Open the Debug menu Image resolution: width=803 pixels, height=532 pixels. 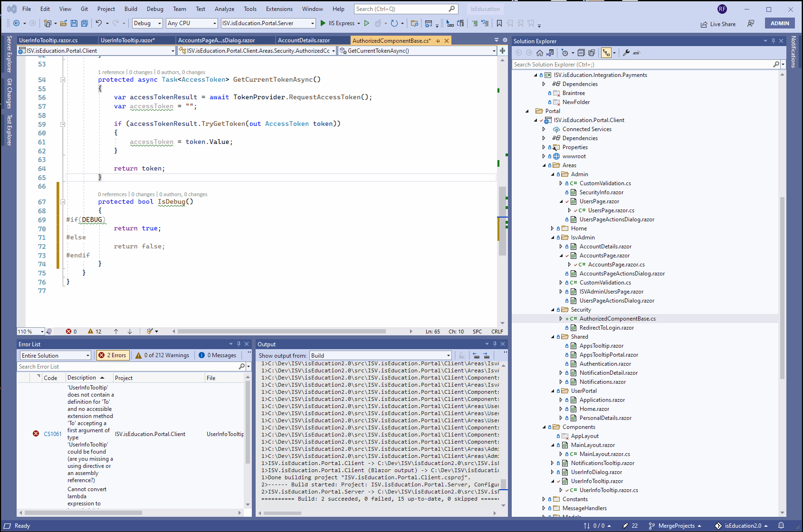(155, 9)
